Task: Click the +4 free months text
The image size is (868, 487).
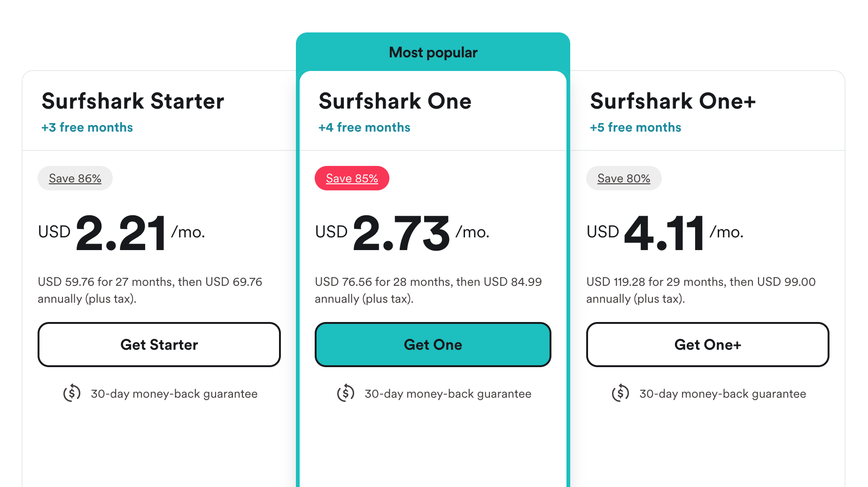Action: pyautogui.click(x=364, y=127)
